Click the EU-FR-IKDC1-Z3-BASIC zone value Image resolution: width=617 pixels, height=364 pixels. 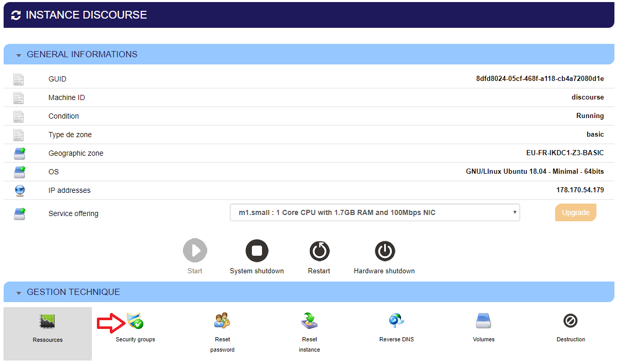pyautogui.click(x=565, y=153)
